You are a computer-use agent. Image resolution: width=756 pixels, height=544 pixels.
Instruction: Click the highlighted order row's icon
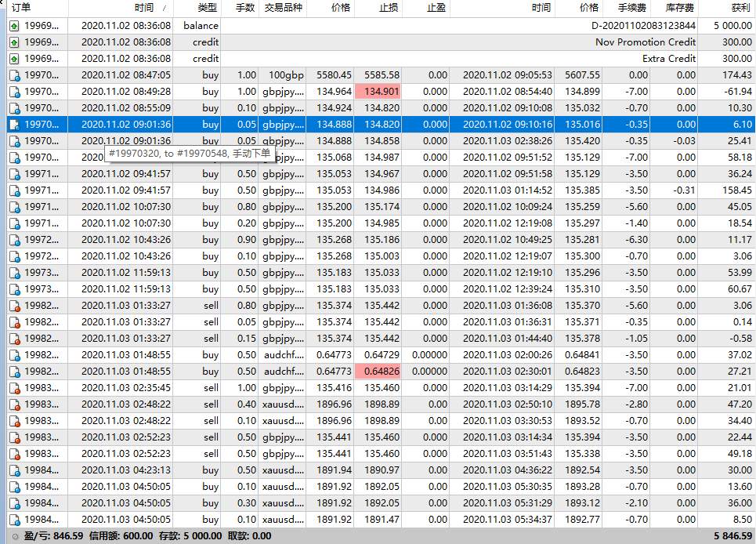(14, 125)
